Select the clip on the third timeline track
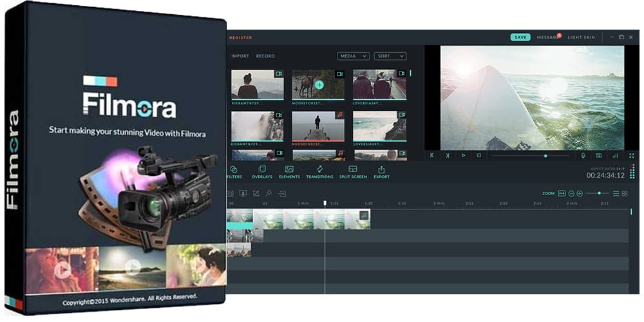The width and height of the screenshot is (644, 322). click(239, 250)
